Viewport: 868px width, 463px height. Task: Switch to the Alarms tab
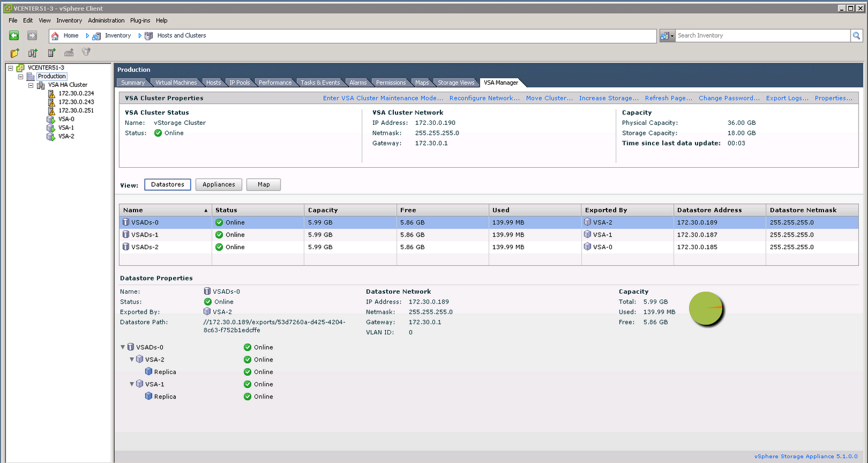click(x=358, y=83)
